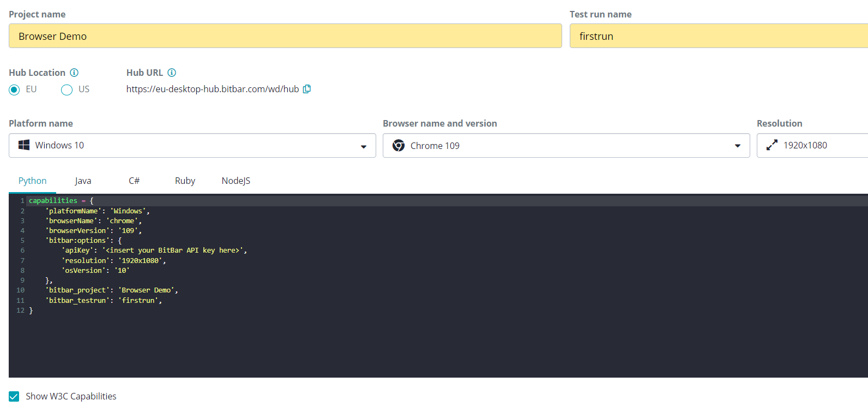The width and height of the screenshot is (868, 412).
Task: Click the resolution expand-arrows icon
Action: (771, 145)
